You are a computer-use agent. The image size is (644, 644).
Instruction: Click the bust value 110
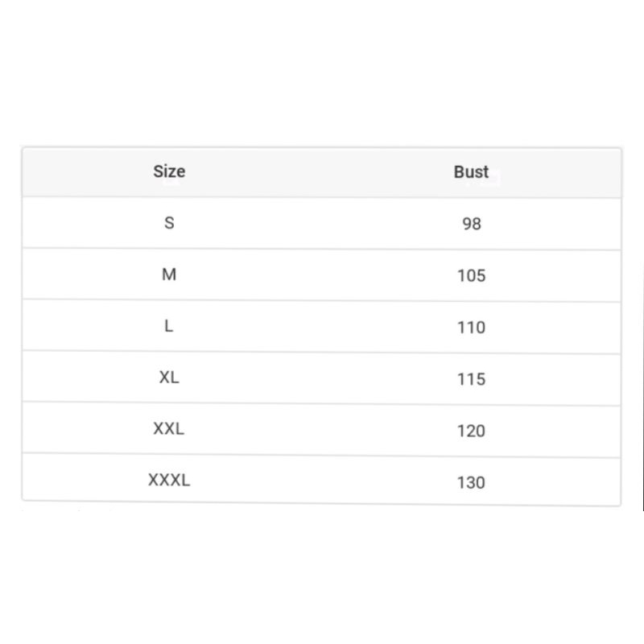coord(472,327)
